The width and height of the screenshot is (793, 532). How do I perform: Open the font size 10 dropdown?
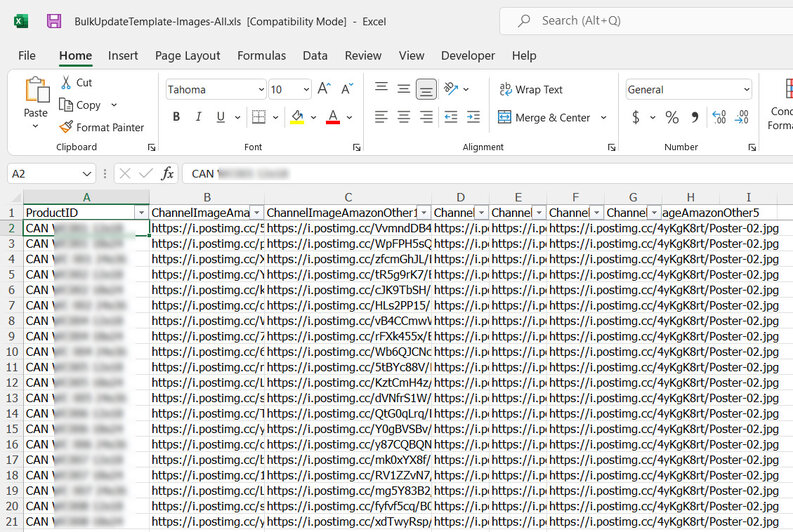point(306,90)
